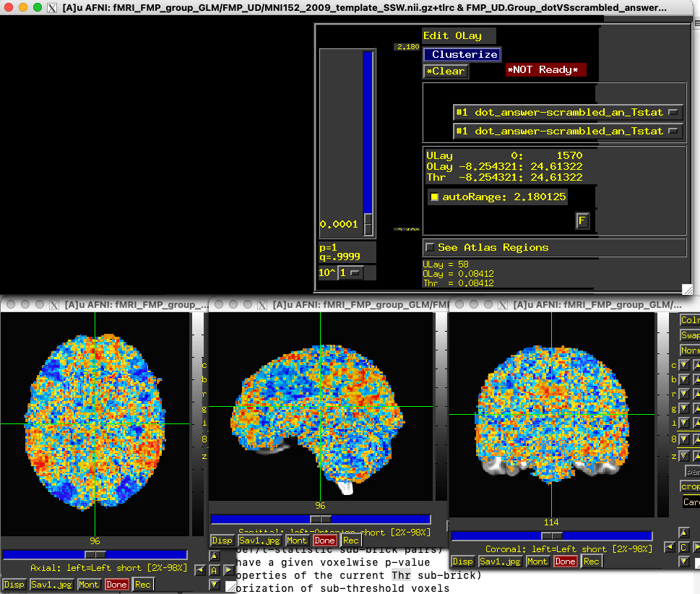700x594 pixels.
Task: Click the Clusterize button
Action: pos(462,54)
